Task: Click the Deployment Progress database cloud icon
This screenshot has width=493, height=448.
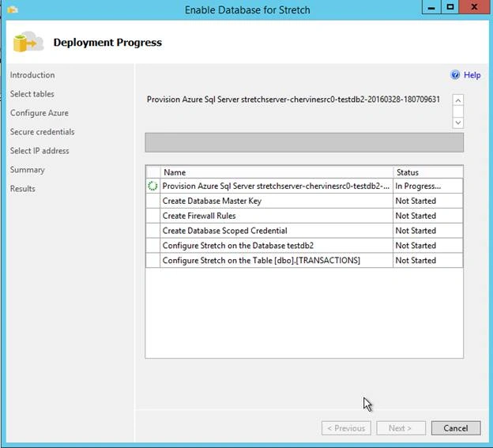Action: point(28,42)
